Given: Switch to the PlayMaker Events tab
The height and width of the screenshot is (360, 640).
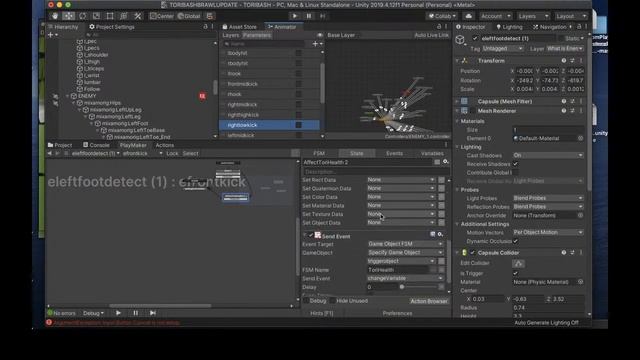Looking at the screenshot, I should 394,153.
